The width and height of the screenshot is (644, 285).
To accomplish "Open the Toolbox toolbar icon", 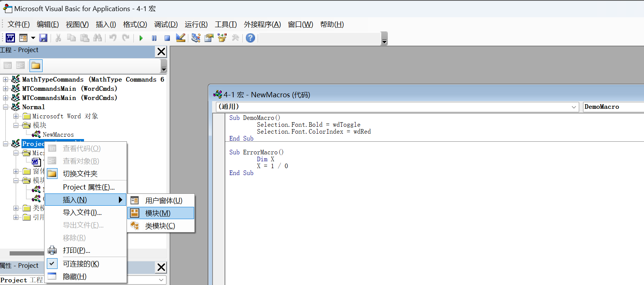I will pyautogui.click(x=236, y=38).
